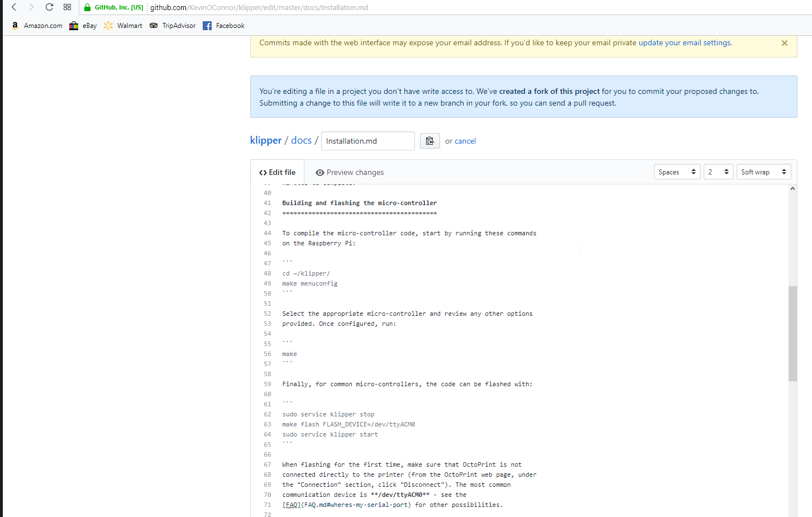The width and height of the screenshot is (812, 517).
Task: Place cursor on 'communication device is **/dev/ttyACM0**' line
Action: (374, 495)
